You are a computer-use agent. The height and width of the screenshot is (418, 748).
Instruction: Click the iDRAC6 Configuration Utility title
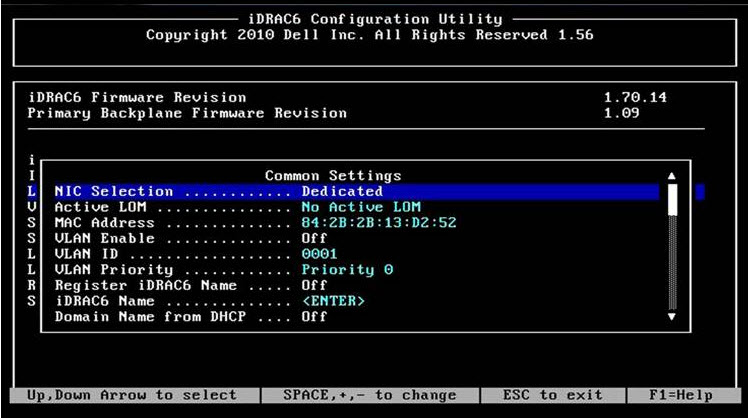375,19
